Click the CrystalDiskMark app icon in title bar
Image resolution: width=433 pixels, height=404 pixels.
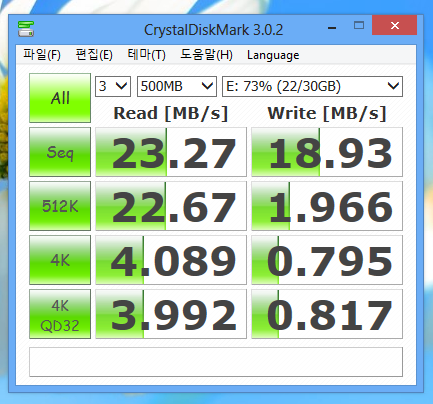click(26, 29)
